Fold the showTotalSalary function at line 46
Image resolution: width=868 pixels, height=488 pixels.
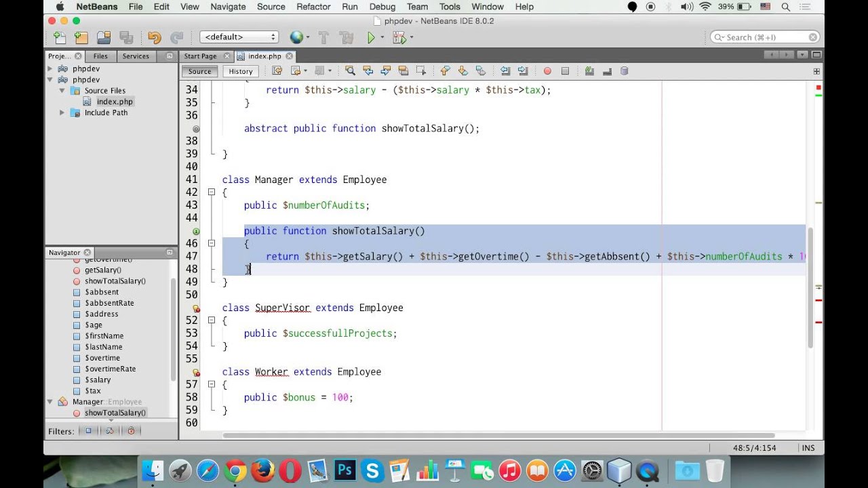tap(212, 243)
